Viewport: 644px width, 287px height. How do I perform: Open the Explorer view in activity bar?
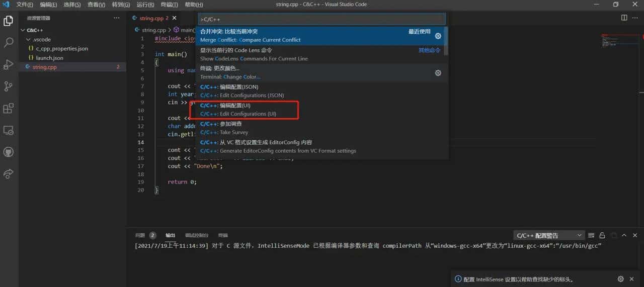(9, 21)
